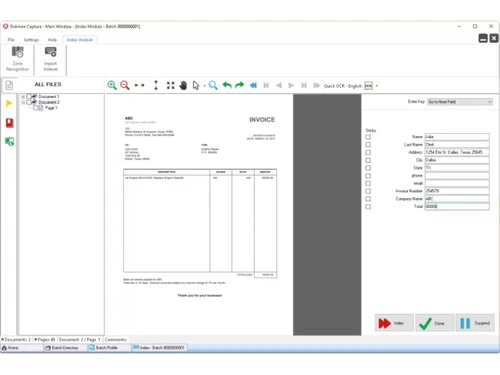Go to the last page
This screenshot has width=500, height=375.
pyautogui.click(x=304, y=85)
